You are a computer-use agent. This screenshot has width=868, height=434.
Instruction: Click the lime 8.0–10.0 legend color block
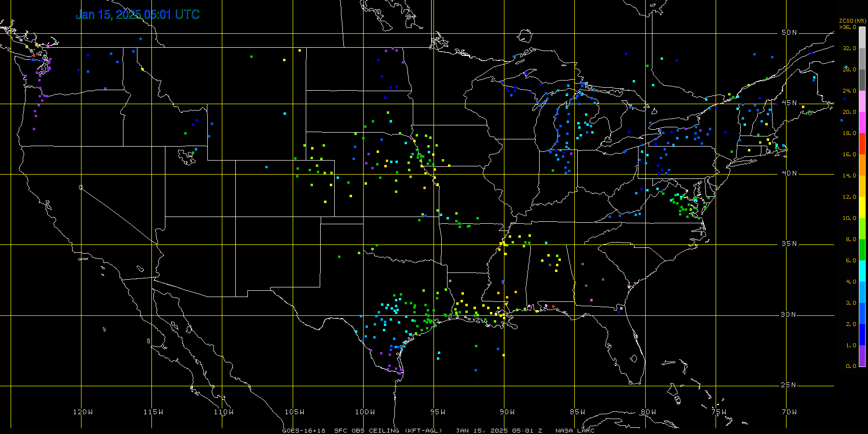pyautogui.click(x=862, y=229)
